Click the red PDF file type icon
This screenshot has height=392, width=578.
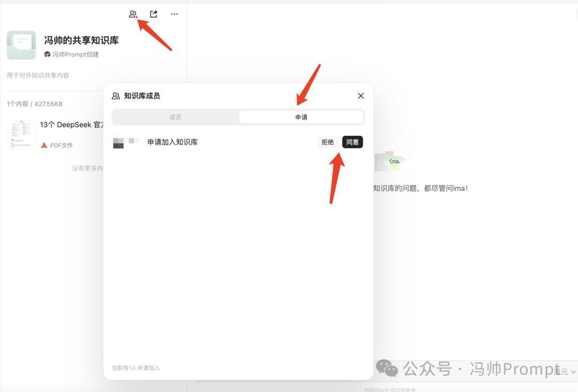click(x=44, y=145)
